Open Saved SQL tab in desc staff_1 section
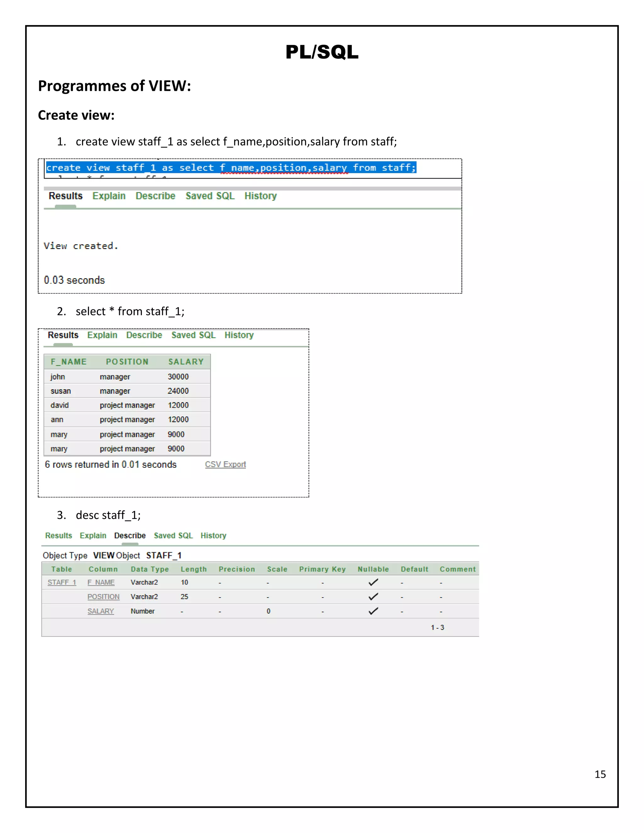This screenshot has width=644, height=833. point(173,536)
